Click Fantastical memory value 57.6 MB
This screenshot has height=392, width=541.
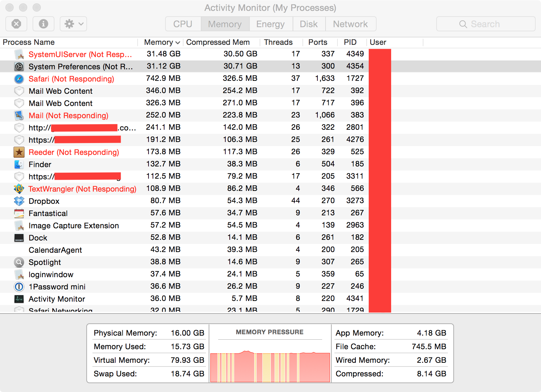pyautogui.click(x=165, y=213)
